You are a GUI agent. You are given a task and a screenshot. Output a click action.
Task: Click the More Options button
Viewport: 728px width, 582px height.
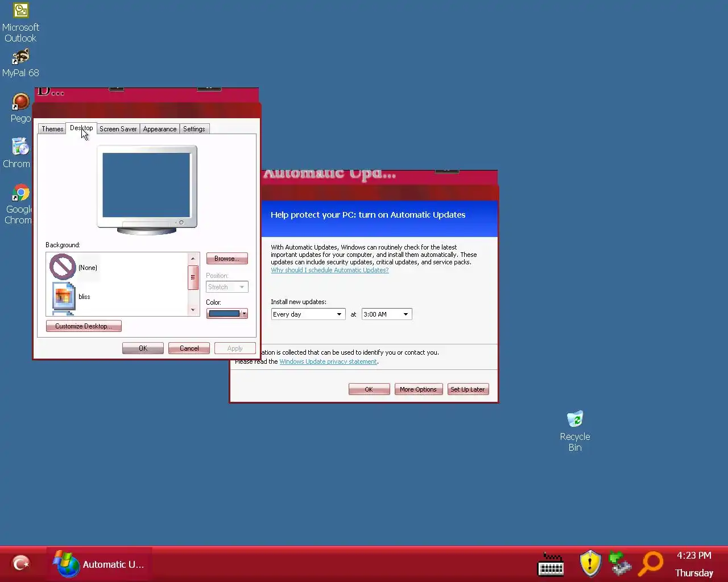(418, 389)
